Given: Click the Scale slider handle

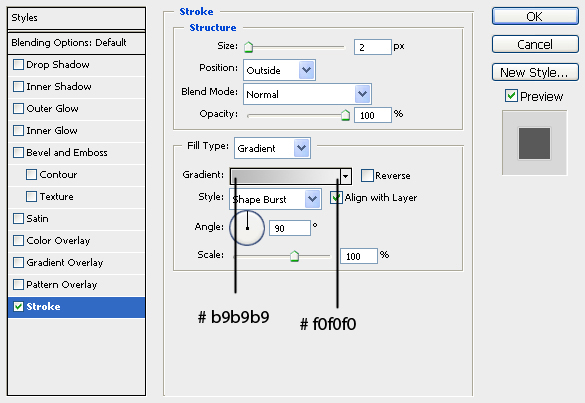Looking at the screenshot, I should pos(294,256).
